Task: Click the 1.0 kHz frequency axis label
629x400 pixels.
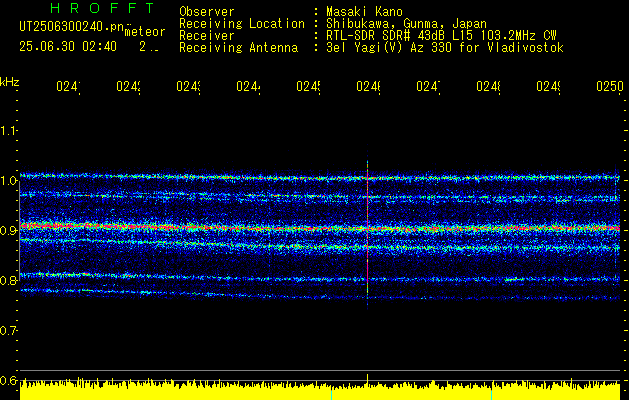Action: 8,181
